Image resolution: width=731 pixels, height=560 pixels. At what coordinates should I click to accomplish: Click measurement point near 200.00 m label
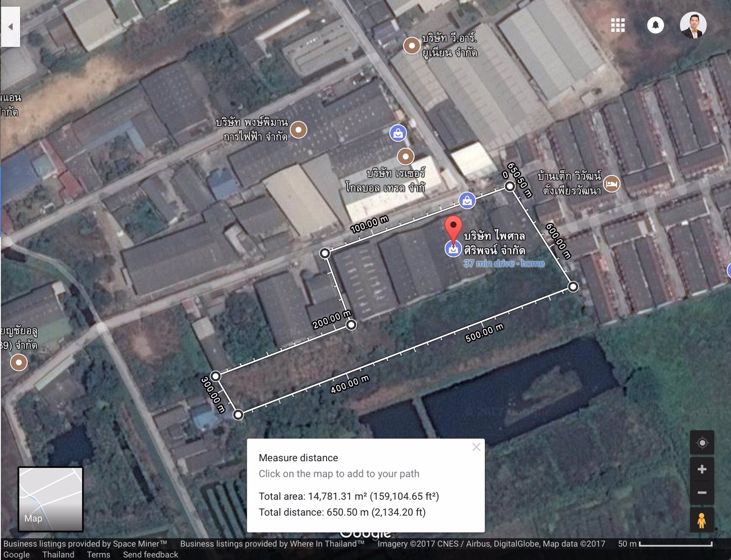(x=351, y=325)
